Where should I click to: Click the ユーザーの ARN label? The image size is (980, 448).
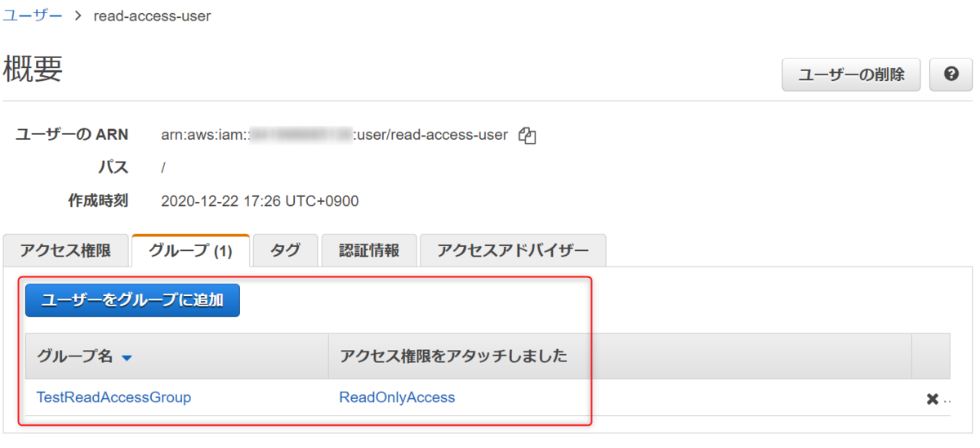point(72,135)
